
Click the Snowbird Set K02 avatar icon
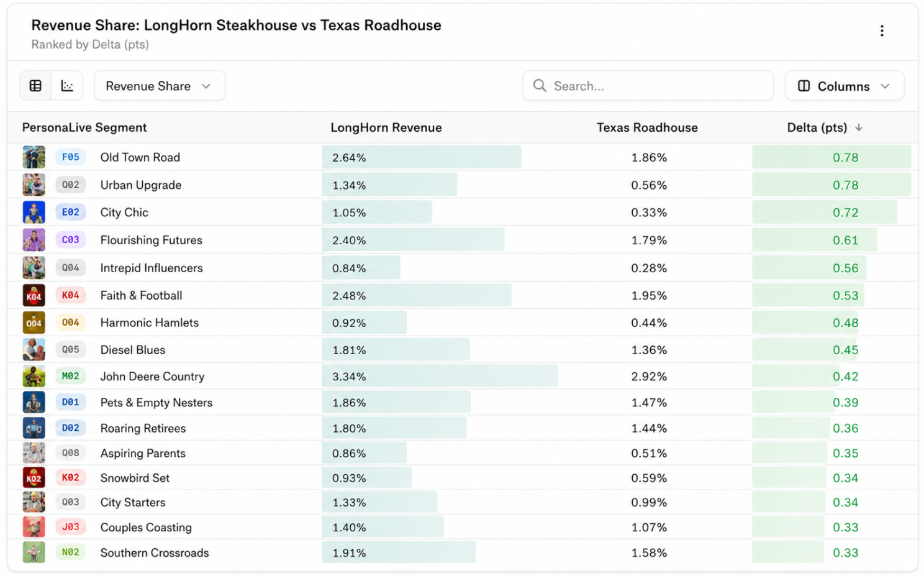[34, 477]
